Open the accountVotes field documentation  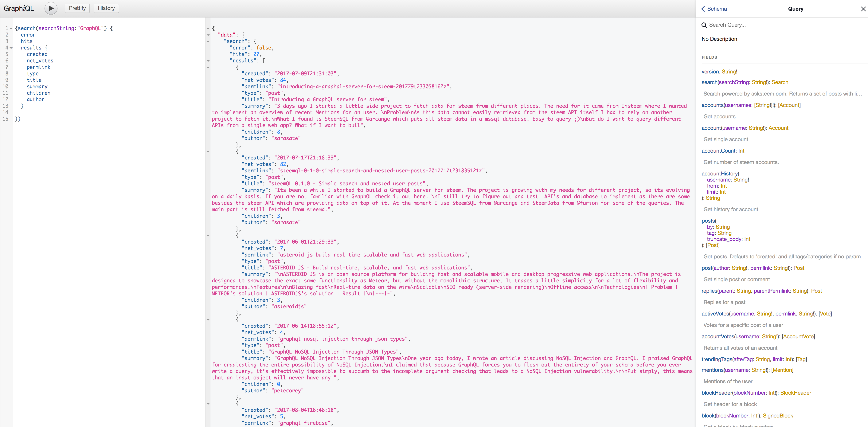(x=718, y=337)
